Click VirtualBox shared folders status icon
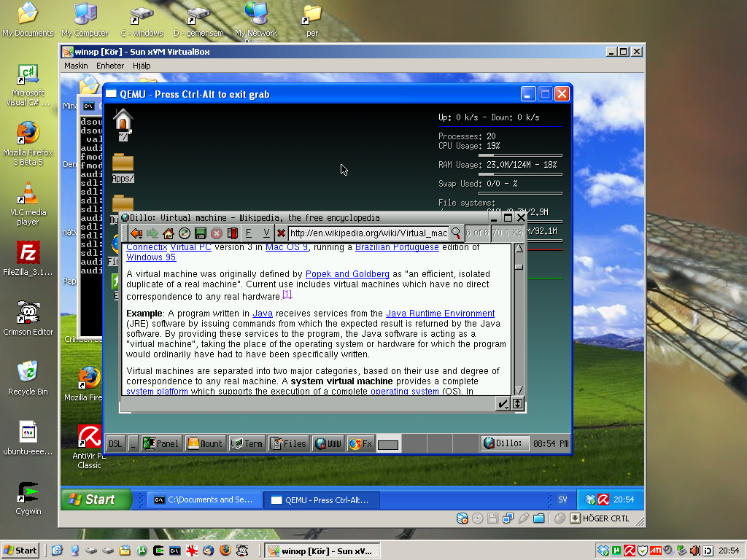Image resolution: width=747 pixels, height=560 pixels. (x=539, y=518)
